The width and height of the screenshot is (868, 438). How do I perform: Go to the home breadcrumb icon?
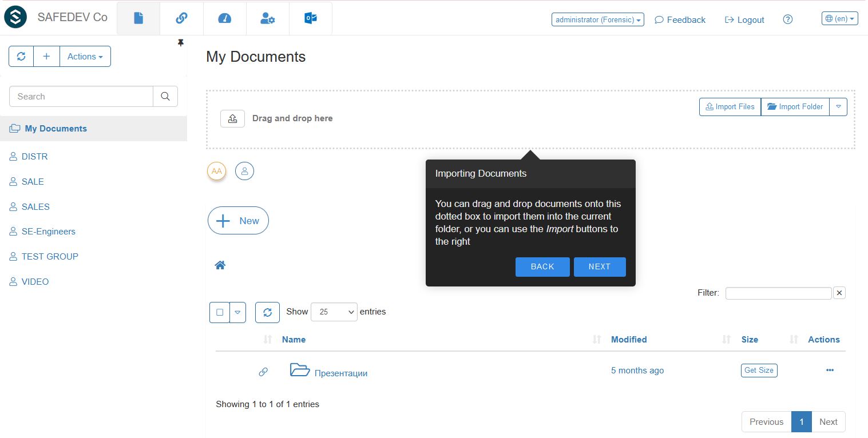coord(220,265)
